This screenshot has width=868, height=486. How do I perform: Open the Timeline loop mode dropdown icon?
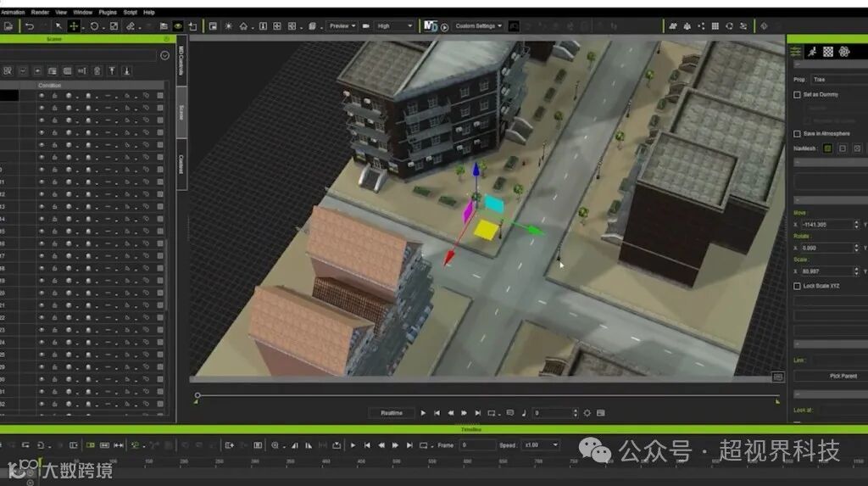point(426,445)
